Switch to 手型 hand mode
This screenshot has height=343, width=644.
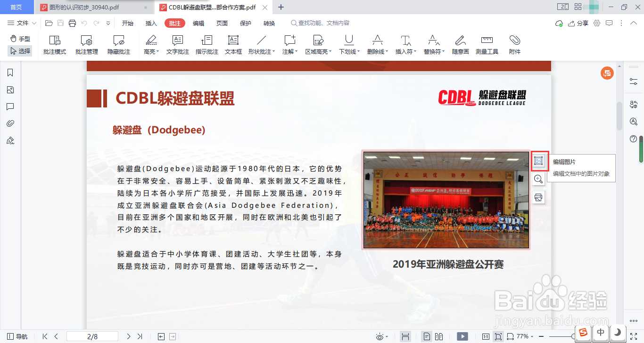(x=20, y=39)
